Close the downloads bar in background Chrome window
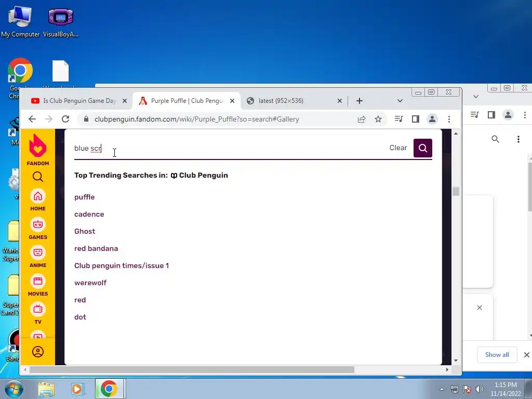Viewport: 532px width, 399px height. coord(527,354)
